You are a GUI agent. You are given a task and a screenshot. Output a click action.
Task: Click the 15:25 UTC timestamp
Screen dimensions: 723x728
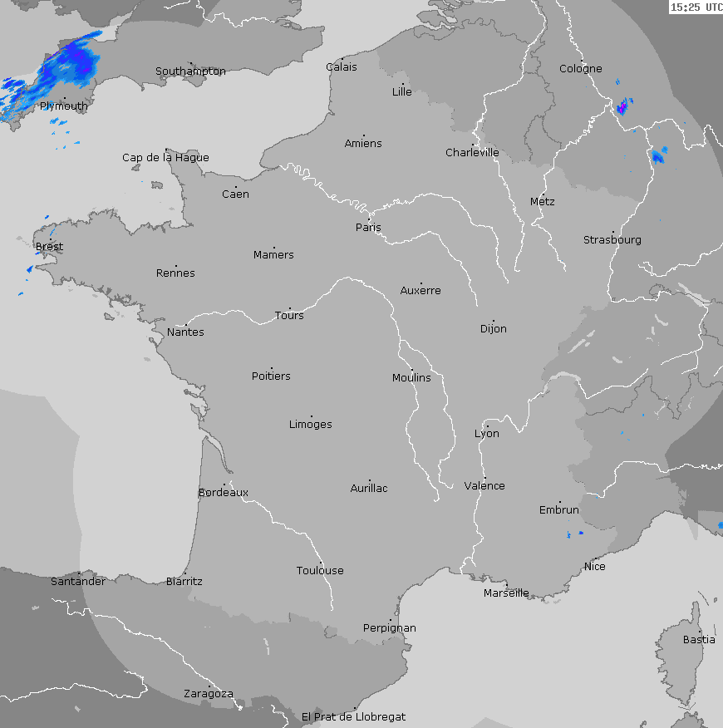pos(696,7)
